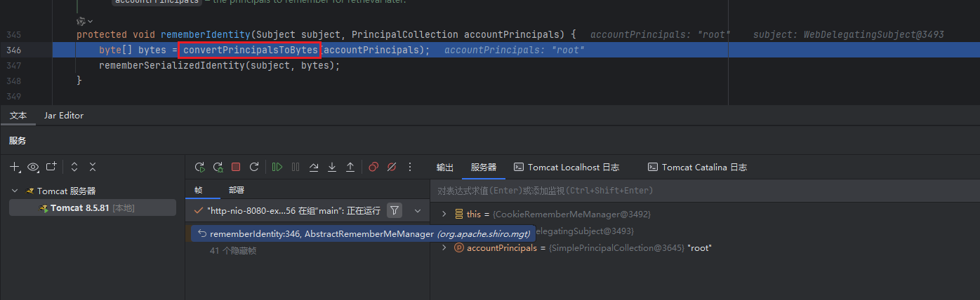980x300 pixels.
Task: Switch to the Jar Editor tab
Action: click(63, 116)
